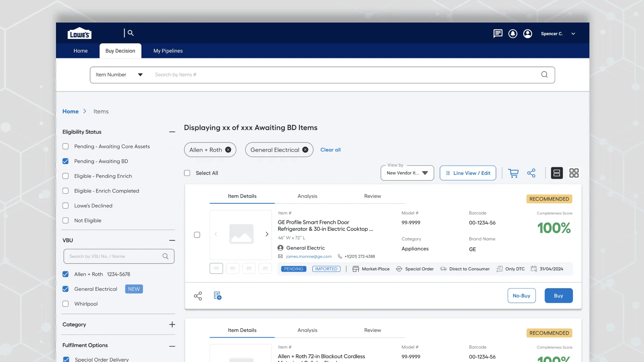
Task: Click the VBU search magnifier icon
Action: [x=166, y=256]
